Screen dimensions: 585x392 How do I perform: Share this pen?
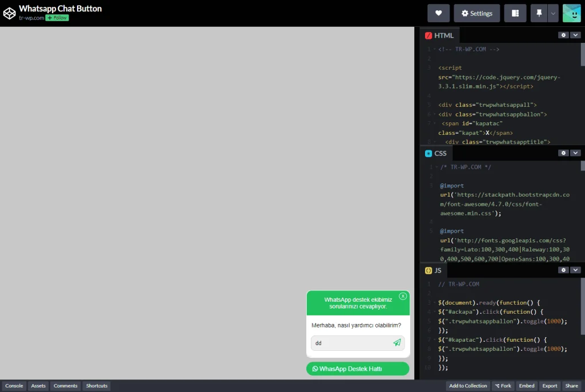(x=571, y=386)
